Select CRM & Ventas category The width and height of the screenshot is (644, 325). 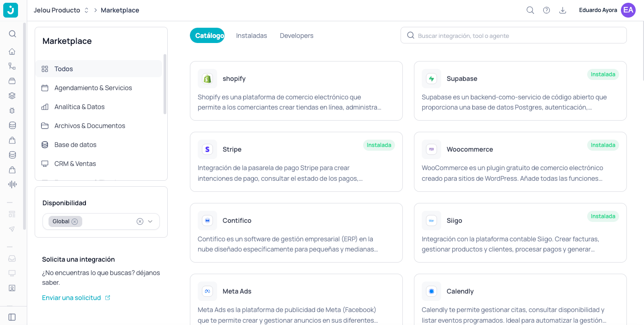(99, 164)
